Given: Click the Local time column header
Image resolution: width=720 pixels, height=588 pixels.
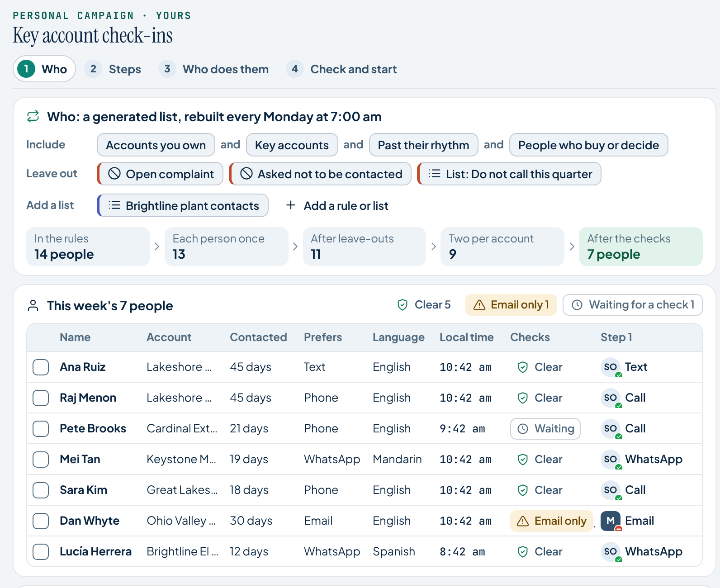Looking at the screenshot, I should pos(466,337).
